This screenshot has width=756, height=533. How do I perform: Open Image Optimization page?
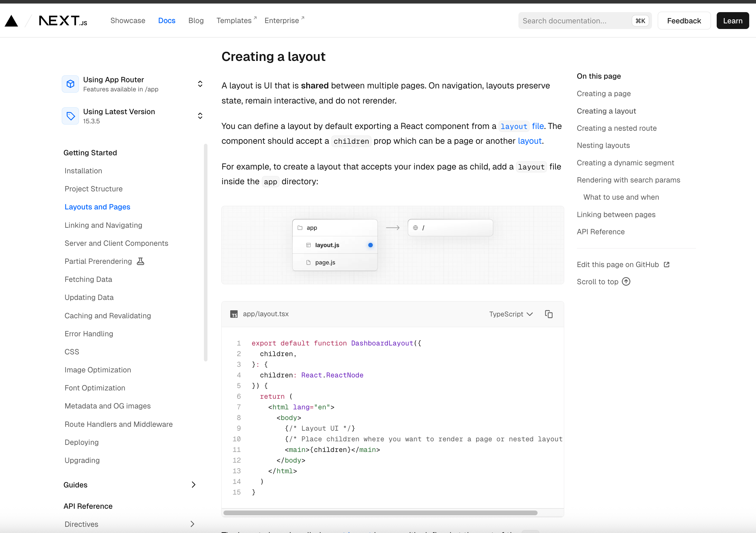tap(98, 370)
